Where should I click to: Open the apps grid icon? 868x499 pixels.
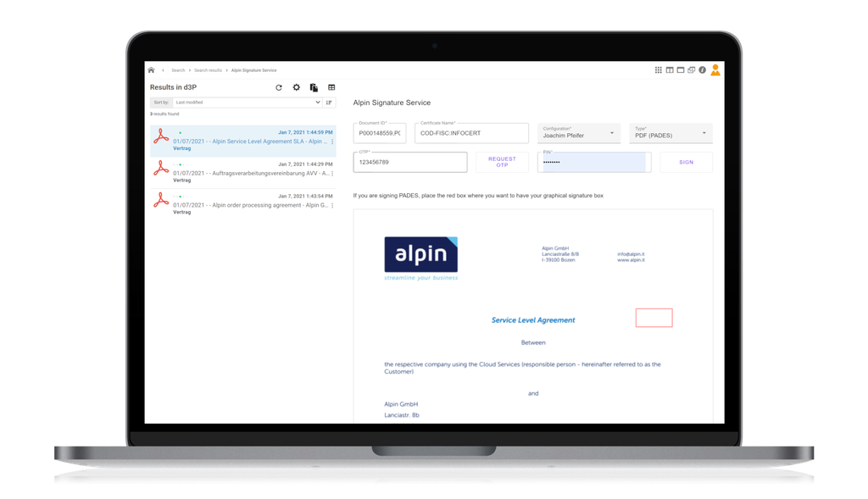tap(658, 69)
